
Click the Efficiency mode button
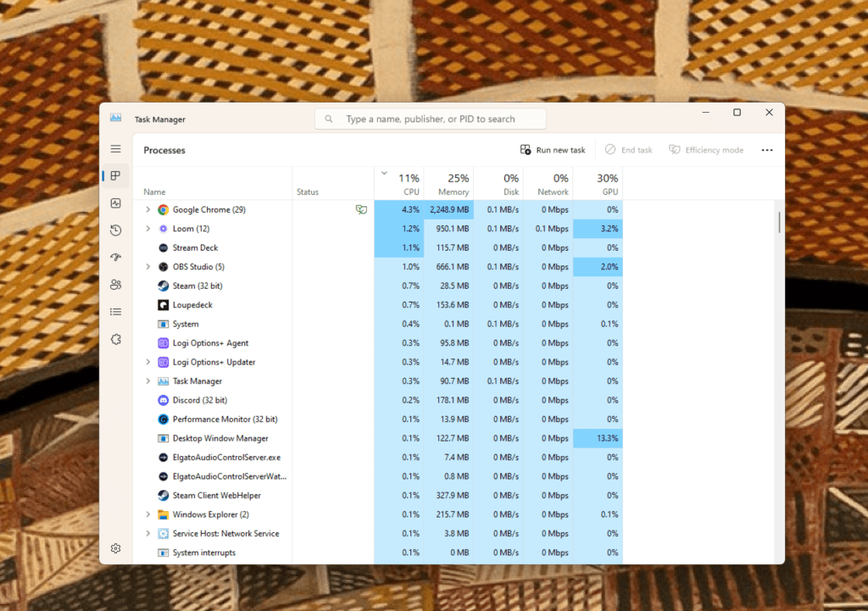706,150
